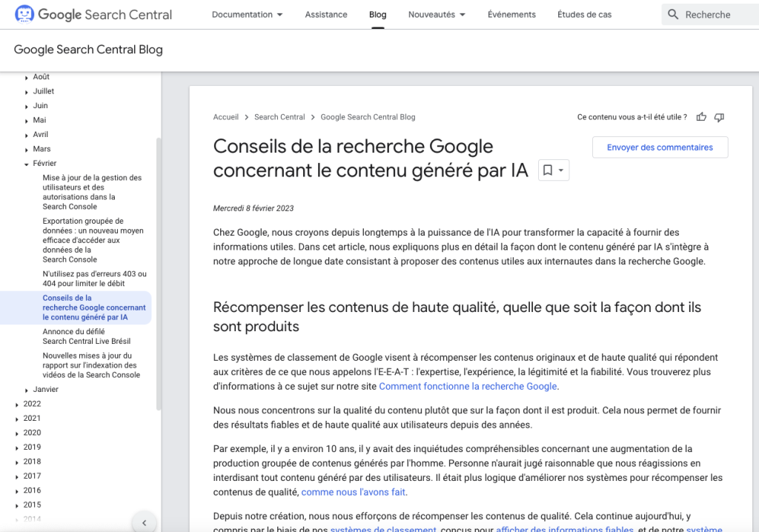Expand the Janvier month in sidebar
This screenshot has height=532, width=759.
(x=26, y=390)
